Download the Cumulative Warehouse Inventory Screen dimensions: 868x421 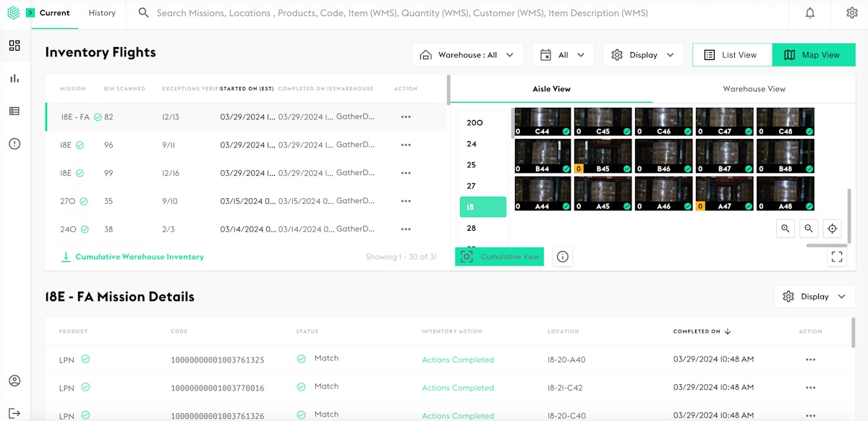[x=132, y=256]
